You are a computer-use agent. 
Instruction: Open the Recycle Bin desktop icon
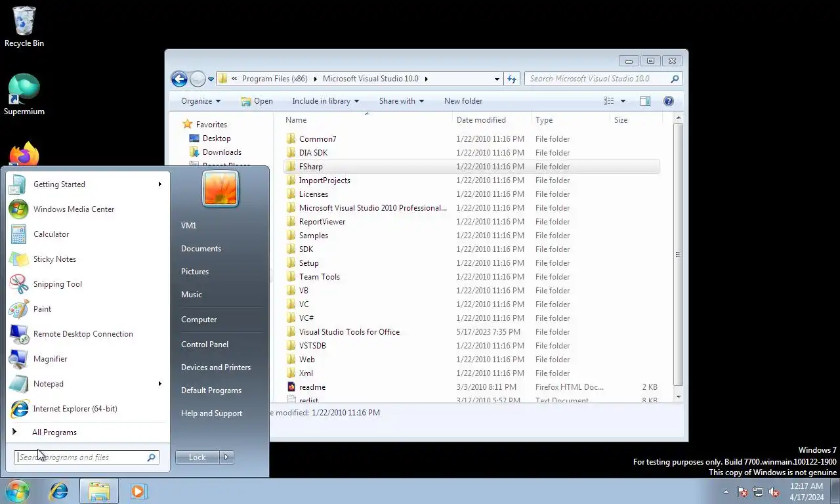24,26
